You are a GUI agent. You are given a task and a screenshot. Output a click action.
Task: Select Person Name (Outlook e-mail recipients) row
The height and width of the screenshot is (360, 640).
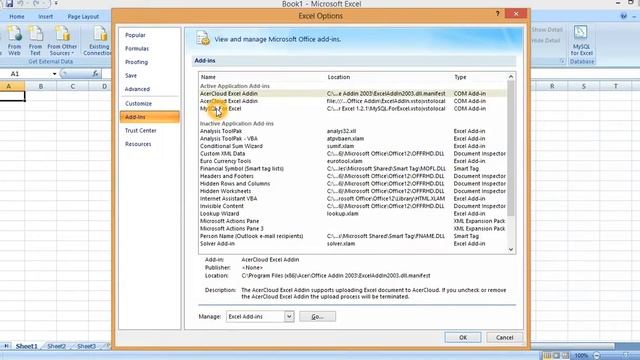click(353, 236)
